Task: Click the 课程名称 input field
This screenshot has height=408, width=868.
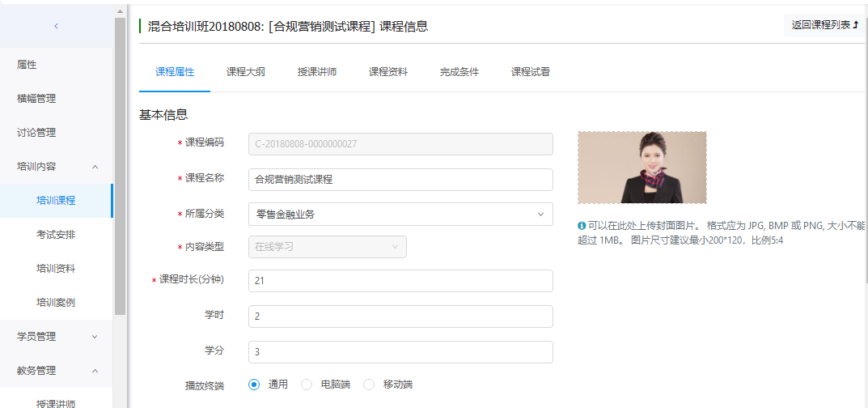Action: [400, 180]
